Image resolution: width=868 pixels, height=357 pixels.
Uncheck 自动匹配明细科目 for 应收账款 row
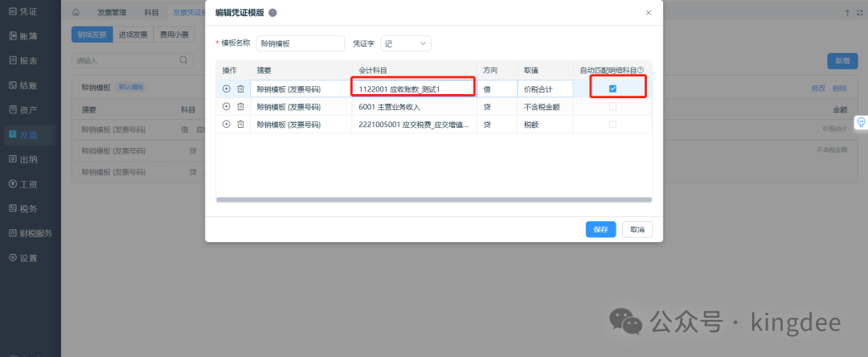(x=612, y=88)
